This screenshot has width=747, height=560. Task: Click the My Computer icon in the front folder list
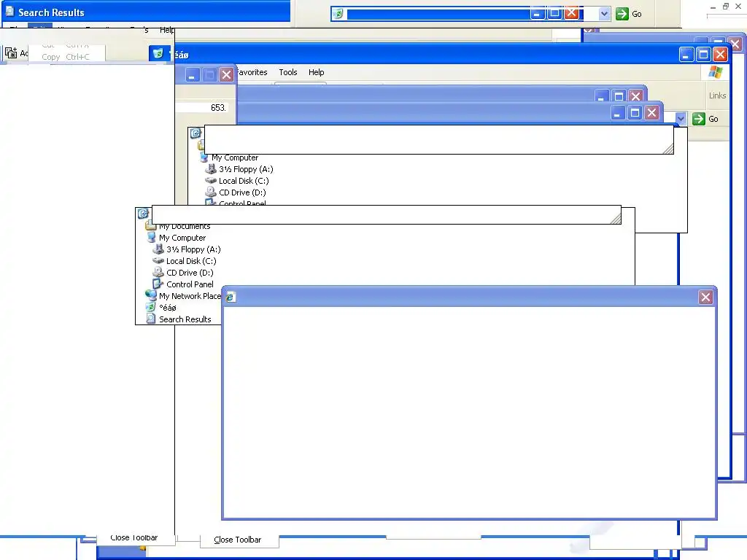coord(152,237)
